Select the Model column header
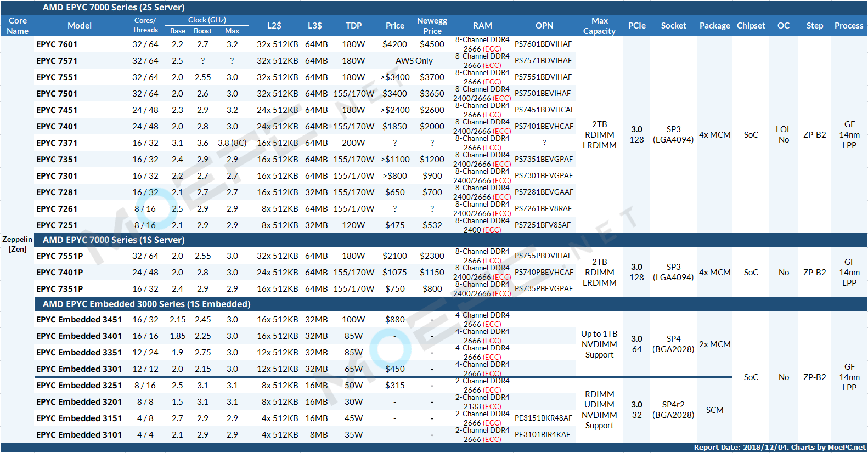This screenshot has width=868, height=453. (x=80, y=26)
